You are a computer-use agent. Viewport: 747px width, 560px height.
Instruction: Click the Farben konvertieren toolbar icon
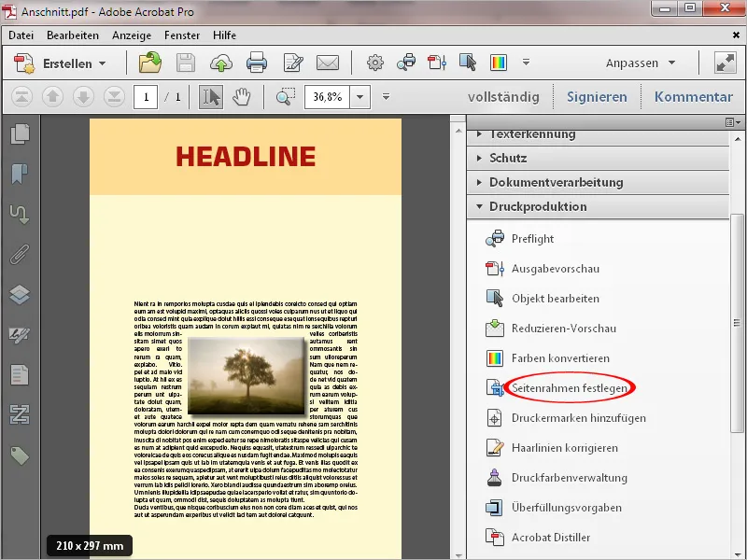(x=499, y=63)
